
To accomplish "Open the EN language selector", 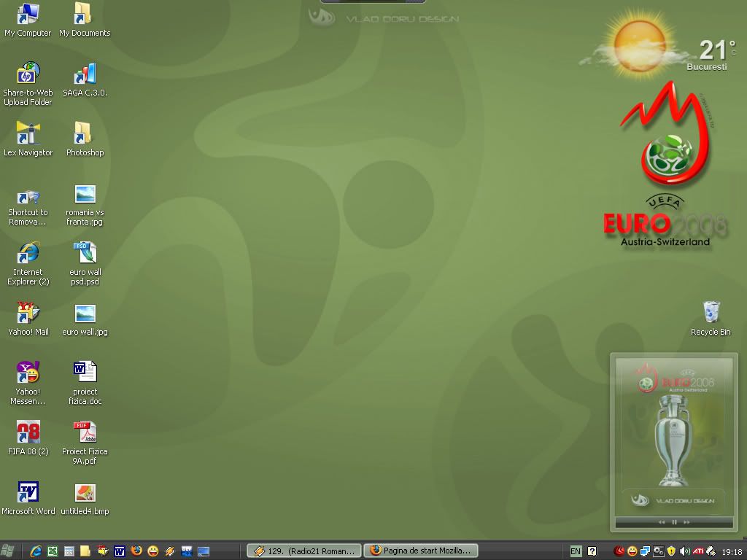I will [576, 551].
